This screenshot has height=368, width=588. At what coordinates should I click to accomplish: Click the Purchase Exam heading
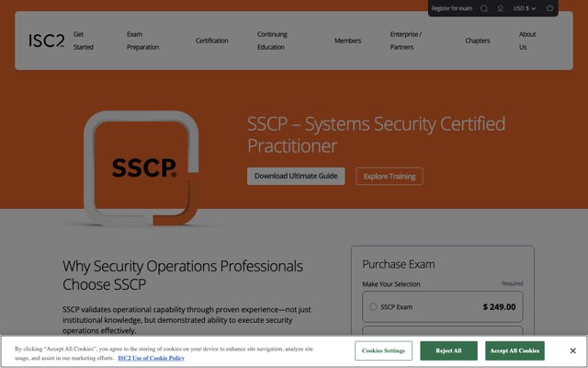point(398,264)
